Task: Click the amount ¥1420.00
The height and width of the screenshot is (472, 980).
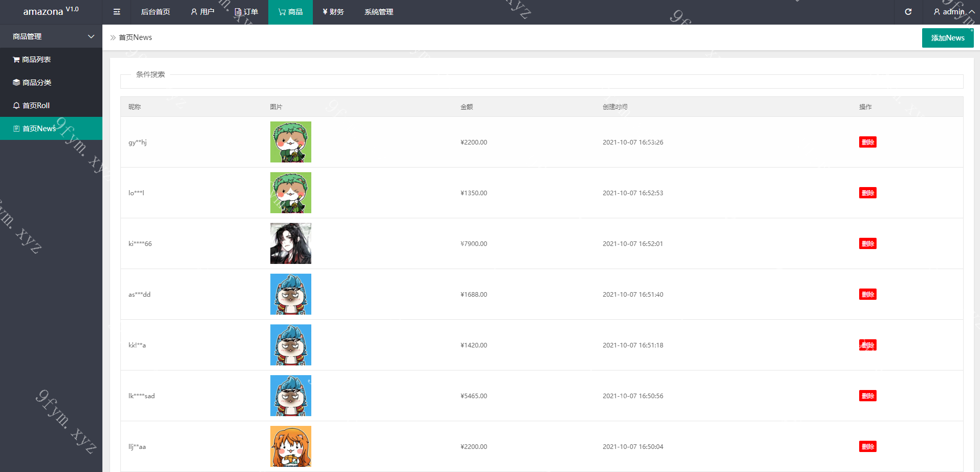Action: (474, 345)
